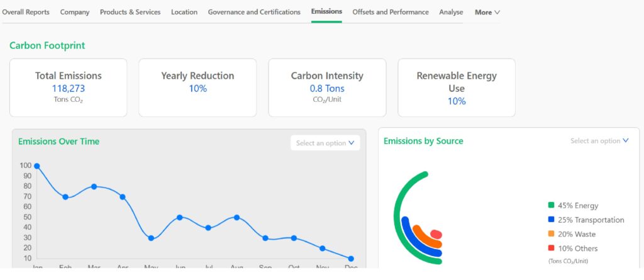Switch to the Analyse tab
Image resolution: width=644 pixels, height=280 pixels.
click(451, 12)
